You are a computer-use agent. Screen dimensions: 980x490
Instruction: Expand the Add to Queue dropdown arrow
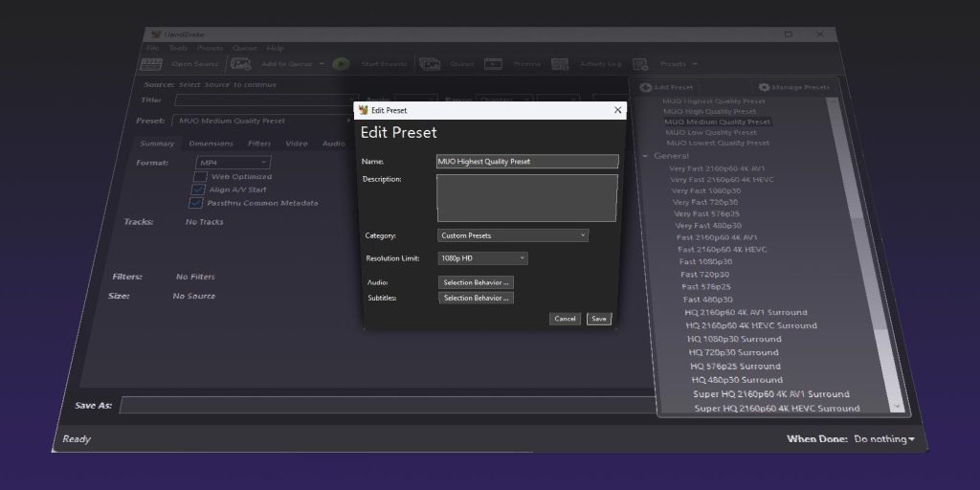coord(322,64)
